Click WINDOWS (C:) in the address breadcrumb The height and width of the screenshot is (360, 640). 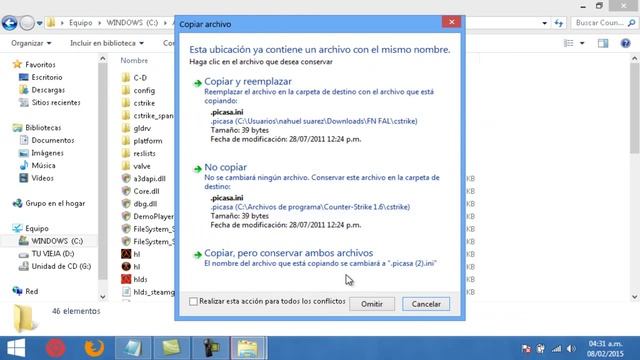point(132,23)
